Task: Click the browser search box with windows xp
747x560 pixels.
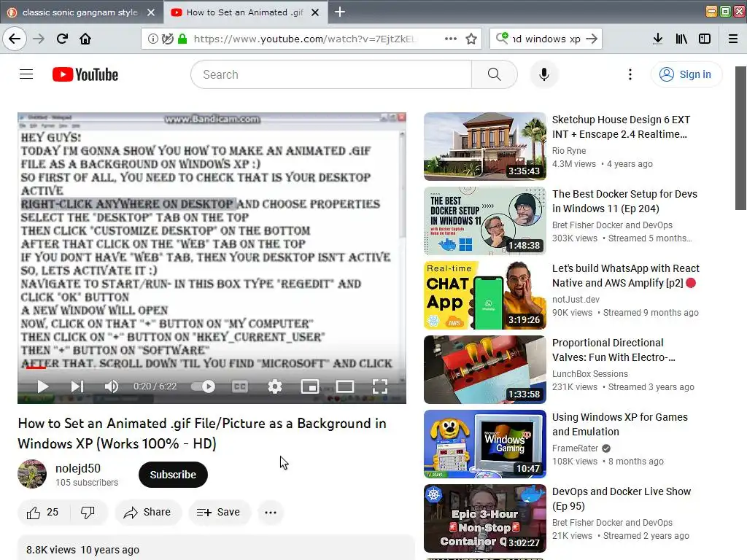Action: [546, 39]
